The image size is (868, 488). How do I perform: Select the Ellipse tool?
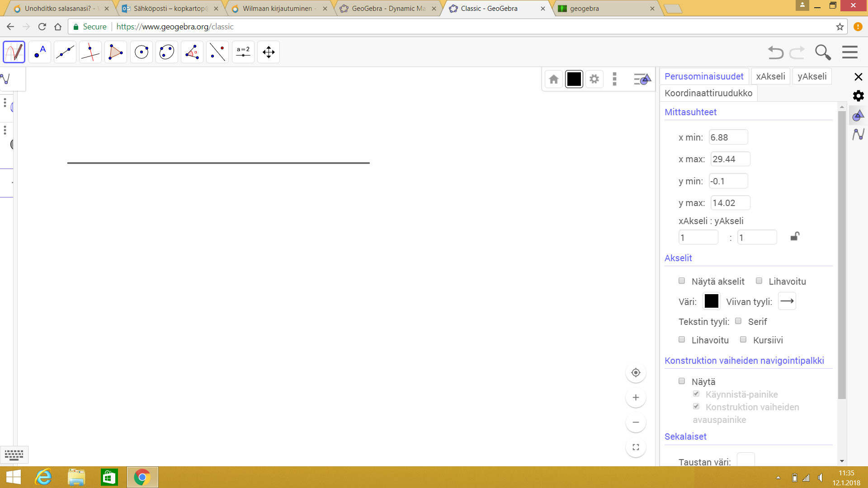click(167, 52)
